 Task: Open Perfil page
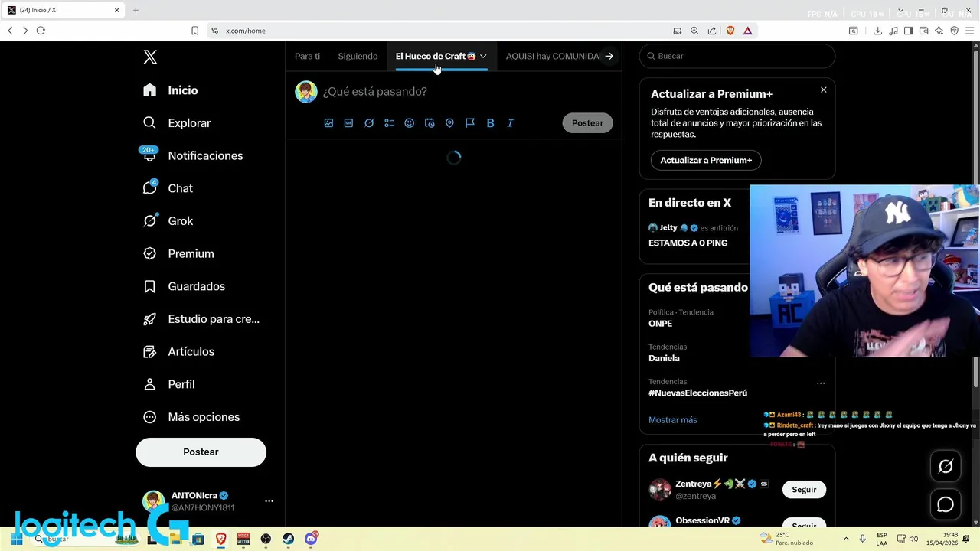pyautogui.click(x=169, y=384)
